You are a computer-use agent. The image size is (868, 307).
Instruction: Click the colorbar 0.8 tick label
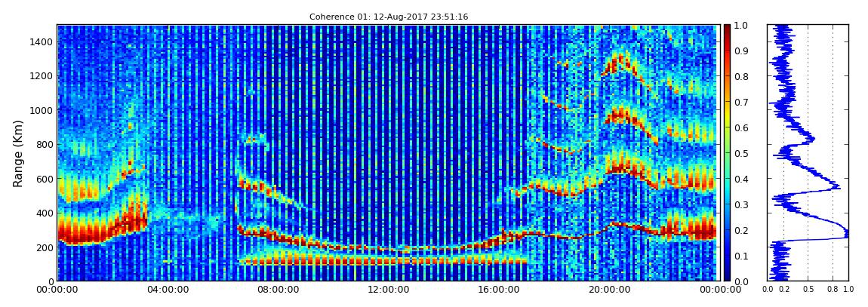[x=741, y=77]
